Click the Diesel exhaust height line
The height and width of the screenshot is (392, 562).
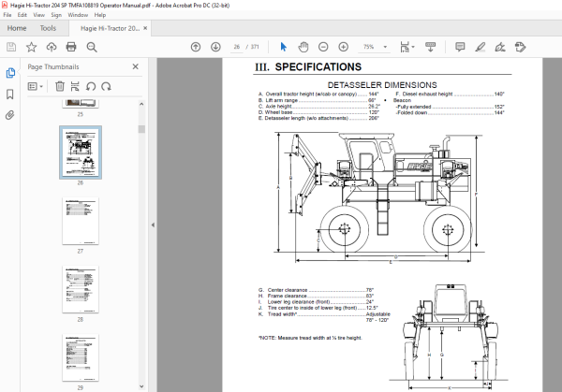pos(450,94)
